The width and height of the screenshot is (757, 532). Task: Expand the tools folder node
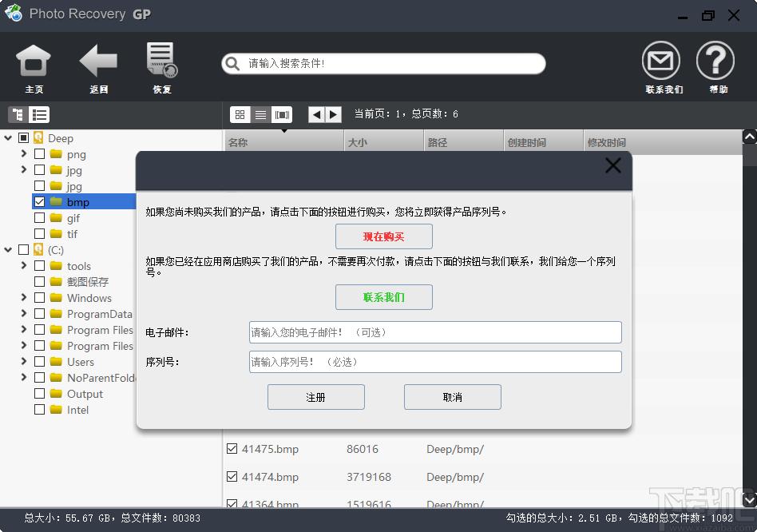point(24,265)
